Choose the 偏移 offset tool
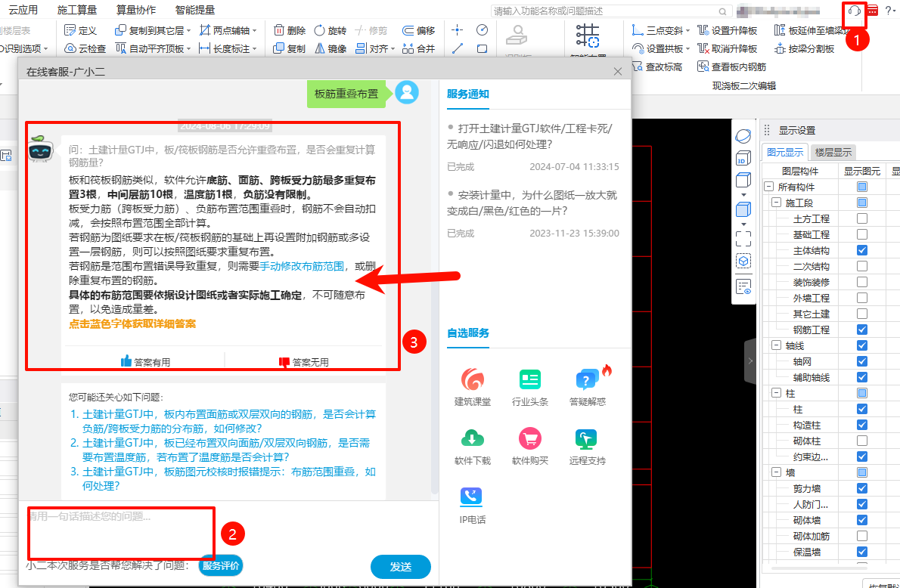 (x=418, y=30)
